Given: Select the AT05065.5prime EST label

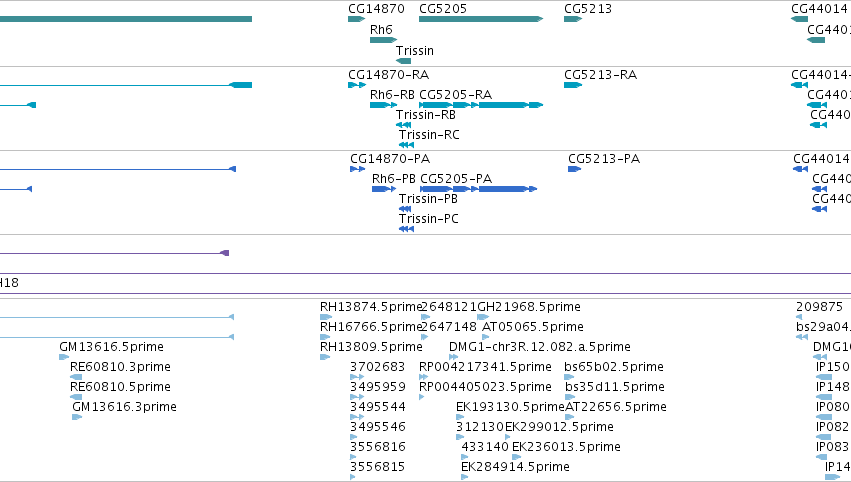Looking at the screenshot, I should (x=532, y=327).
